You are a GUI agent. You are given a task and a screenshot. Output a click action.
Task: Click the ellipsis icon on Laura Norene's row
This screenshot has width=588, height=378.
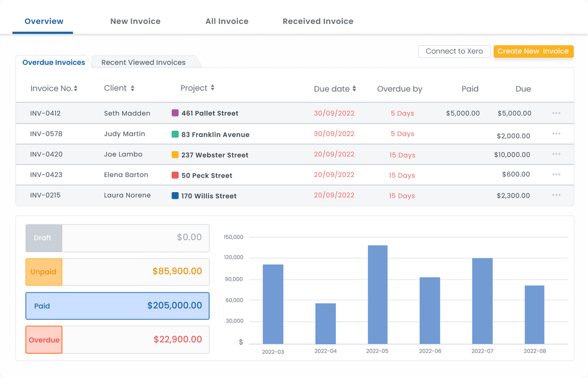[556, 195]
